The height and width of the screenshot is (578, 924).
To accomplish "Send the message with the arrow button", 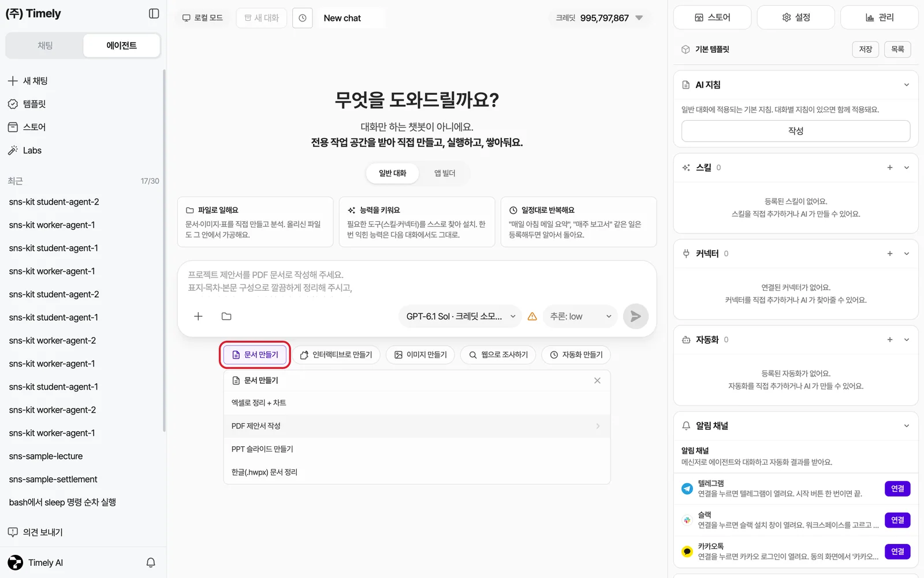I will 635,316.
